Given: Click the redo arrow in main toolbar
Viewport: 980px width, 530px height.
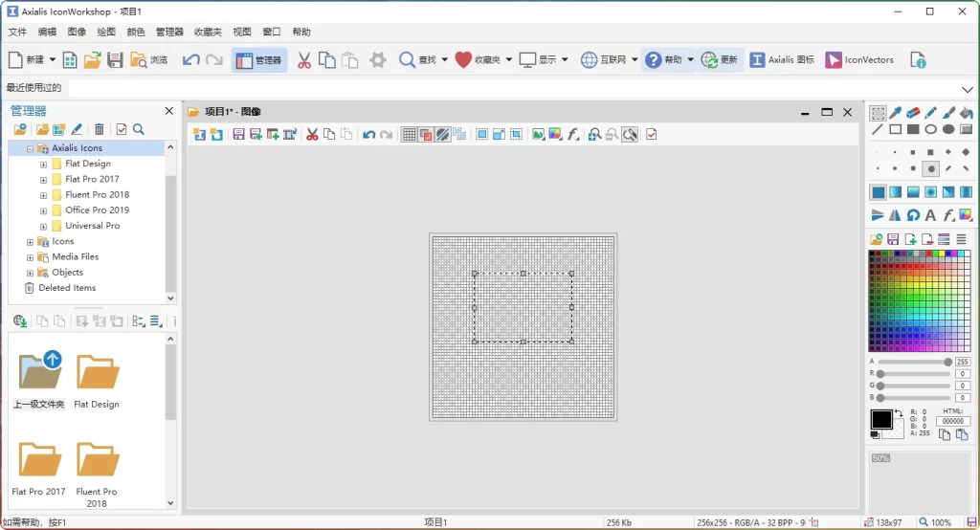Looking at the screenshot, I should [x=214, y=60].
